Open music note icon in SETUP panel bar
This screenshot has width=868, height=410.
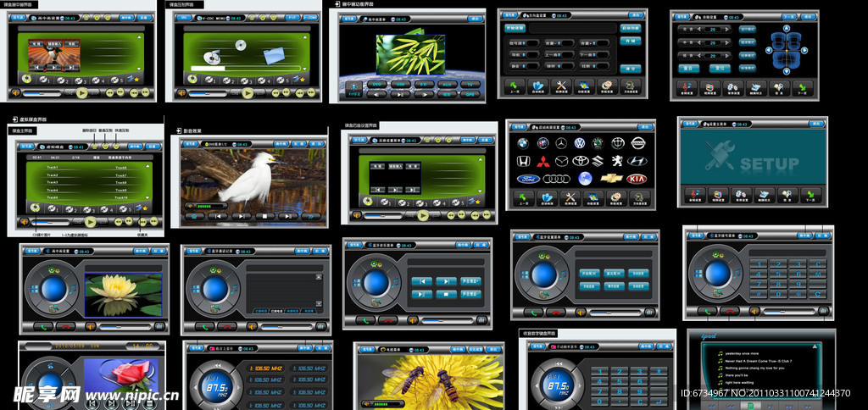point(695,195)
